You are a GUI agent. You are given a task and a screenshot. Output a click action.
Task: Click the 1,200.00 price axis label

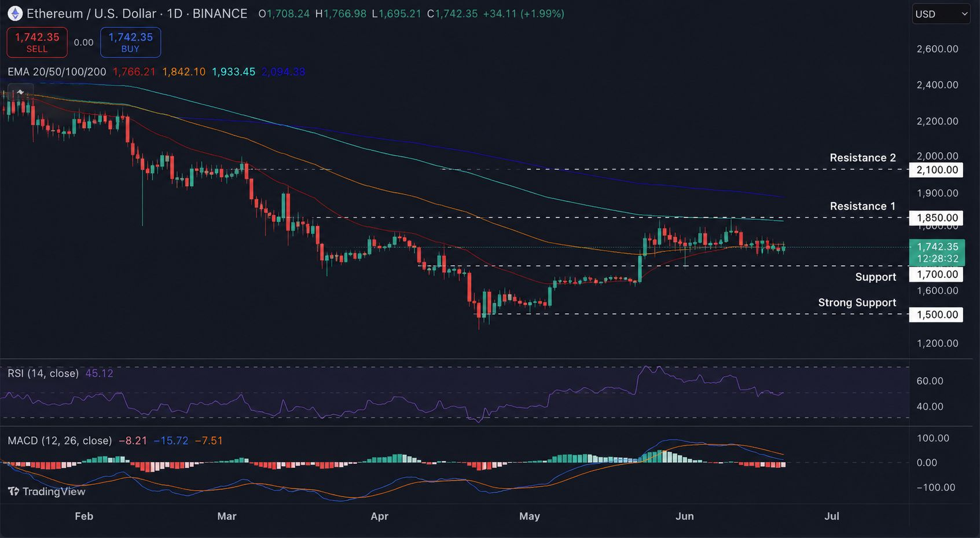point(938,343)
